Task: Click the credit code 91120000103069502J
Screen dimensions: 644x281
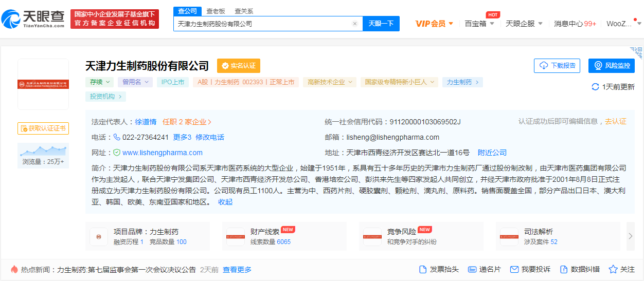Action: tap(425, 122)
